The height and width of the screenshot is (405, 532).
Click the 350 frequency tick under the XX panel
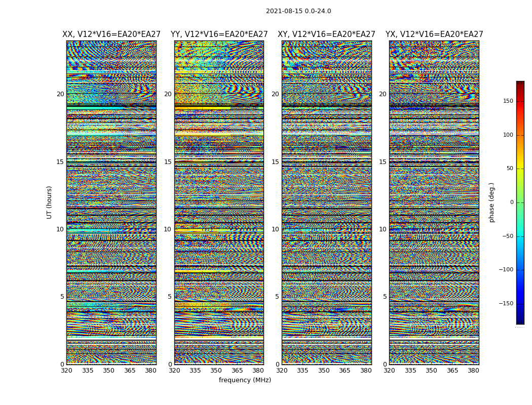click(108, 371)
